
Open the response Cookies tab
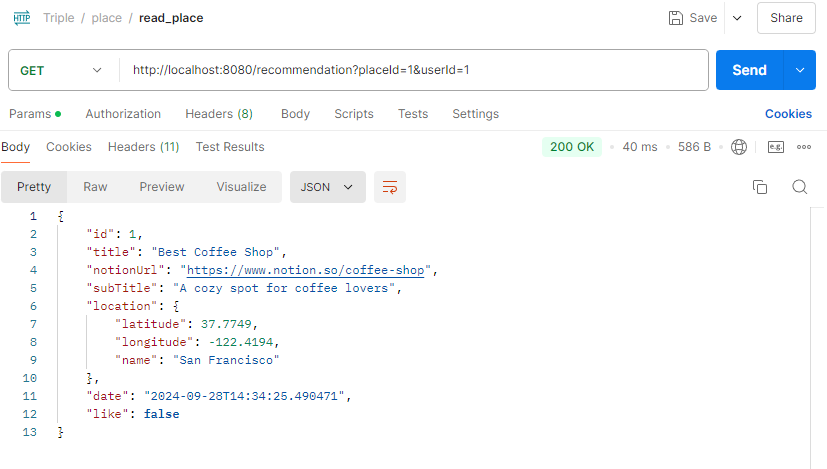point(69,147)
